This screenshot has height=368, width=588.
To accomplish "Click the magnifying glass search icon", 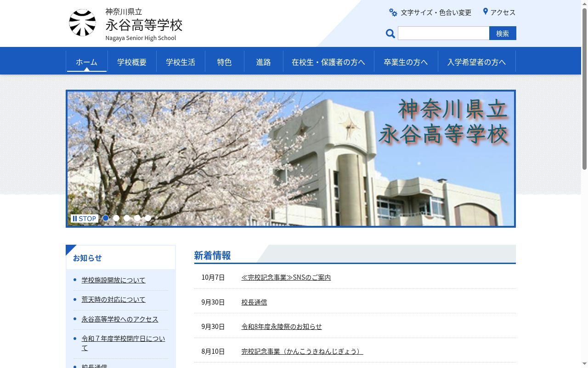I will (390, 33).
